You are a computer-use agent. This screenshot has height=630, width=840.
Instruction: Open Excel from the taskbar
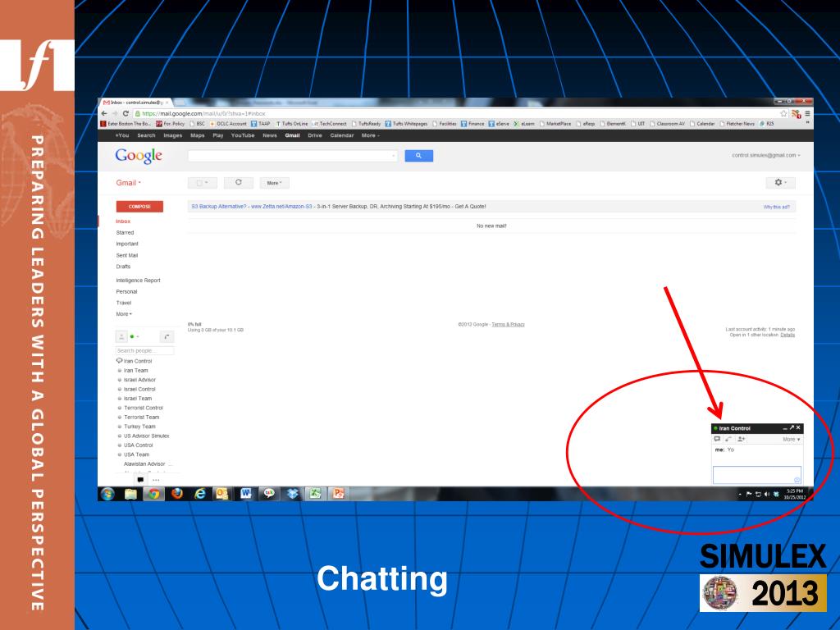point(315,494)
